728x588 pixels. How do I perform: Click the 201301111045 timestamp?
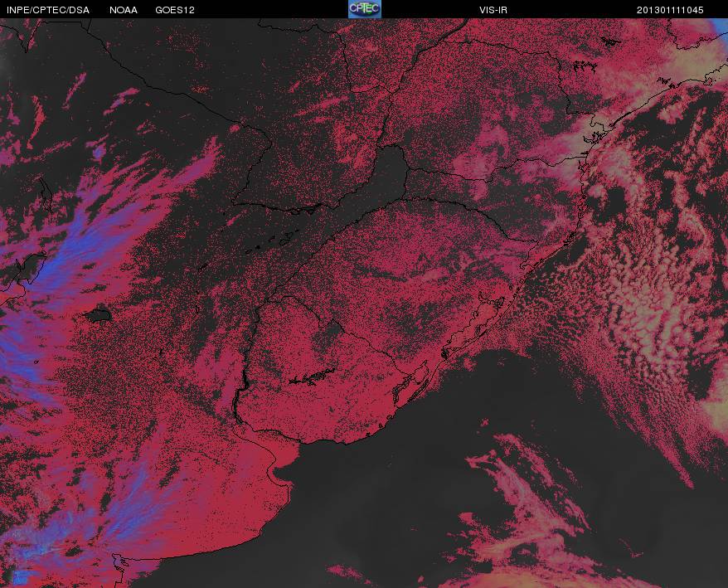point(670,10)
